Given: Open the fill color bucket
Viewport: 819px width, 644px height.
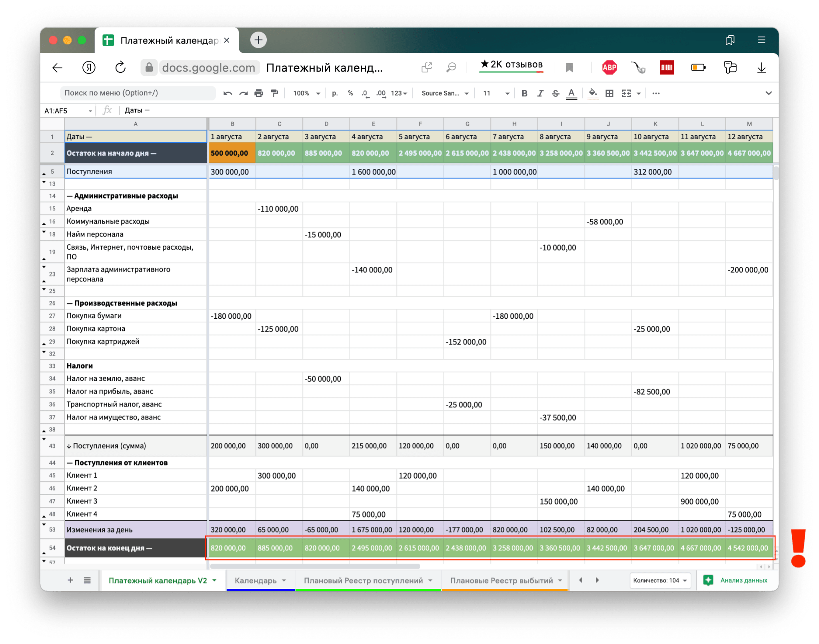Looking at the screenshot, I should tap(593, 94).
